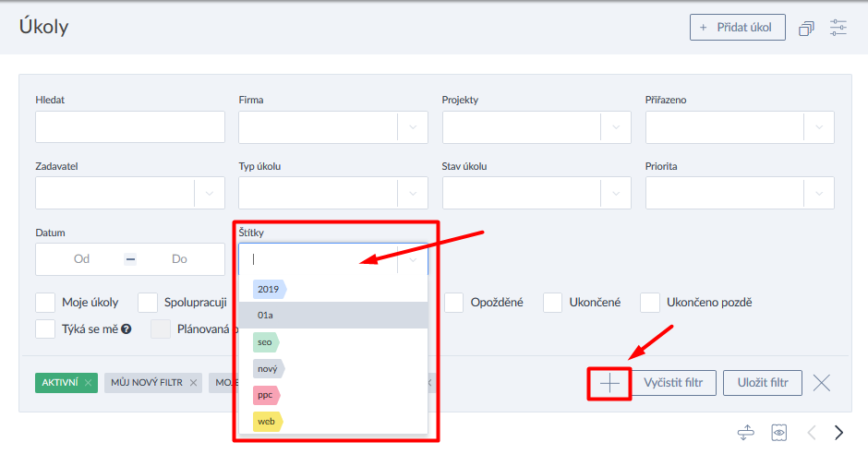
Task: Choose the seo tag from list
Action: (x=265, y=341)
